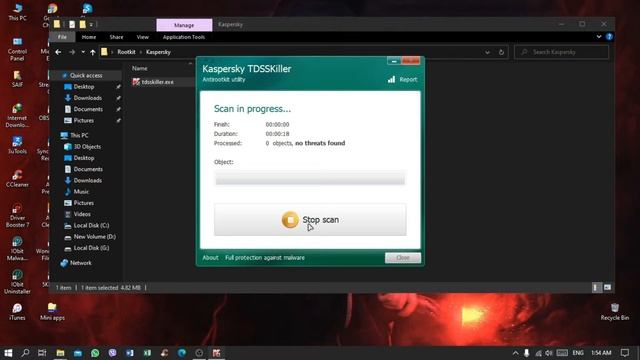This screenshot has width=640, height=360.
Task: Open New Volume (D:) in navigation pane
Action: point(94,237)
